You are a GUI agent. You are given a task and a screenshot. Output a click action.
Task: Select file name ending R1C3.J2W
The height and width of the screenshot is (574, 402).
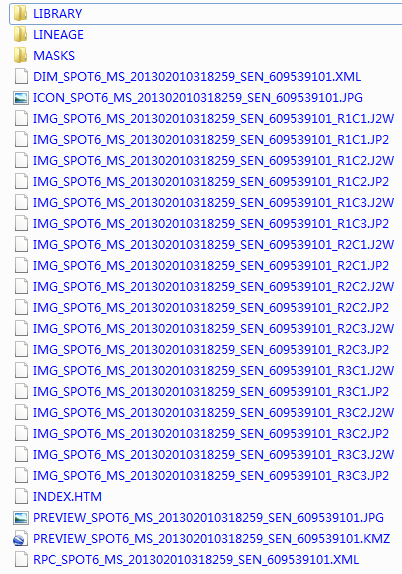[x=213, y=203]
